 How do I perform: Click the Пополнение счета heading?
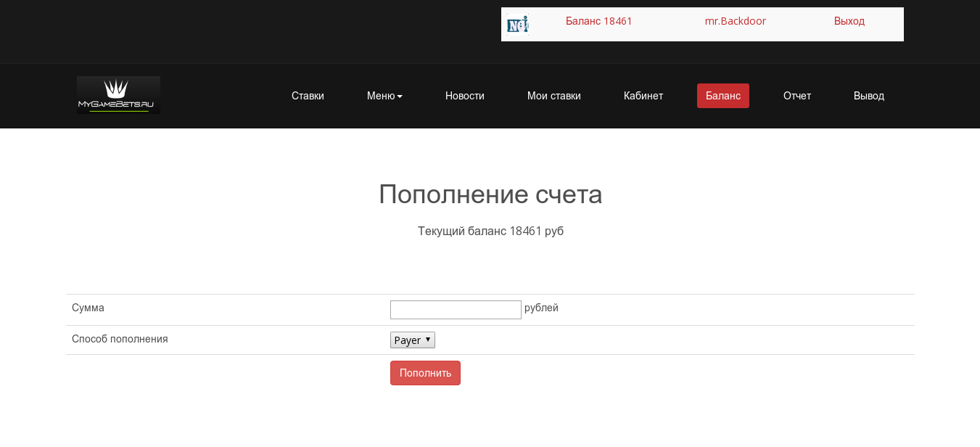[490, 194]
